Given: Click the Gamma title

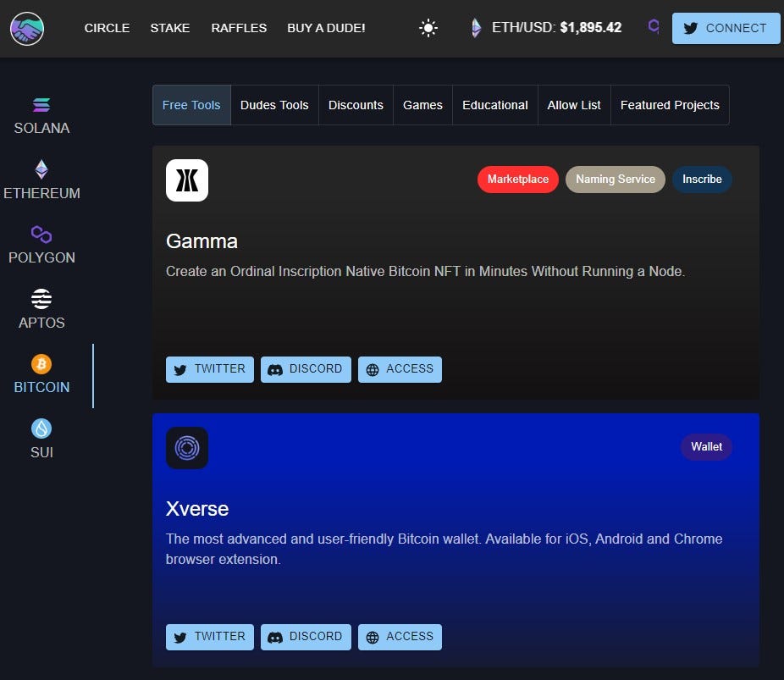Looking at the screenshot, I should pyautogui.click(x=202, y=241).
